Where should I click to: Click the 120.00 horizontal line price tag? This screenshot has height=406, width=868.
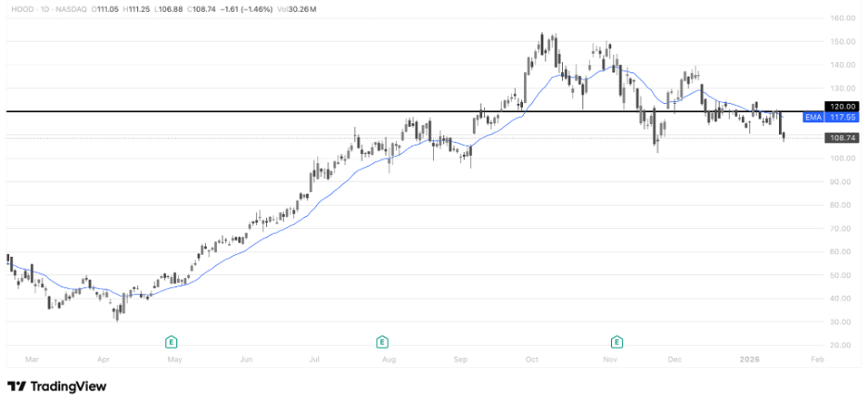tap(841, 107)
